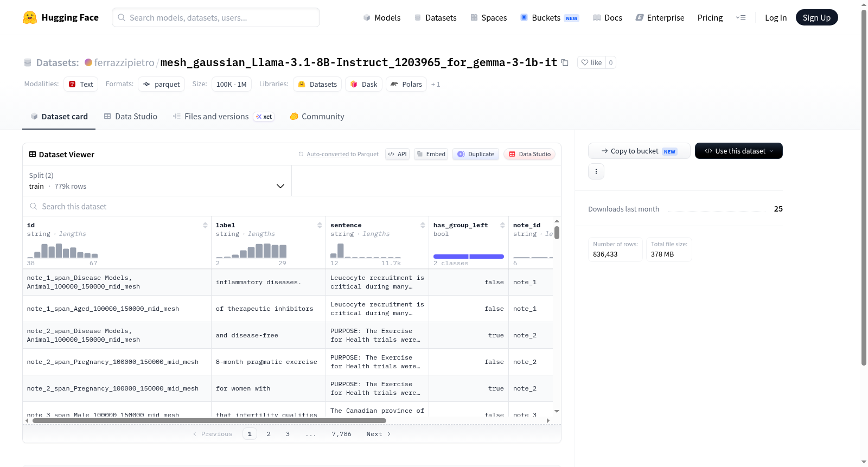Copy dataset name with the copy icon
Screen dimensions: 868x467
pos(565,62)
